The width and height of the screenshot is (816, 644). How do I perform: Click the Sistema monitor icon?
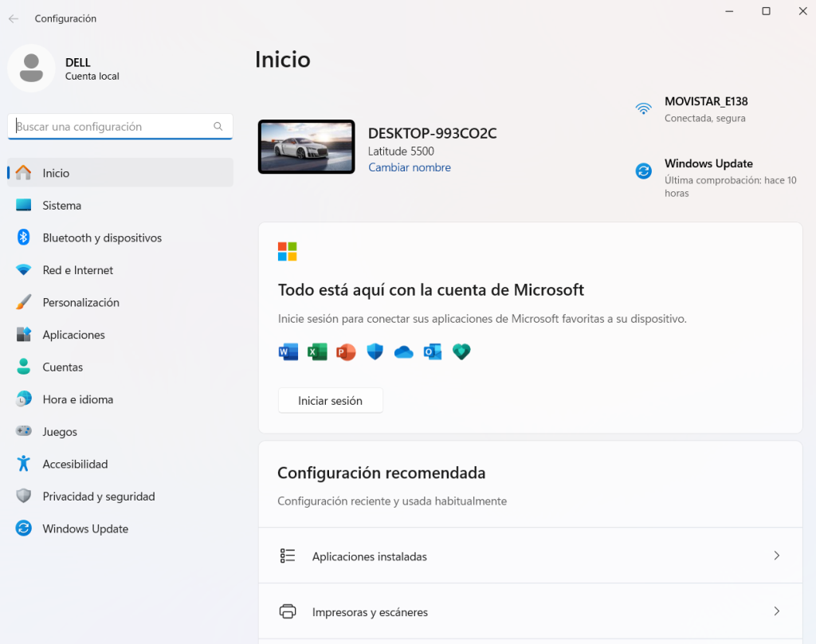point(23,205)
